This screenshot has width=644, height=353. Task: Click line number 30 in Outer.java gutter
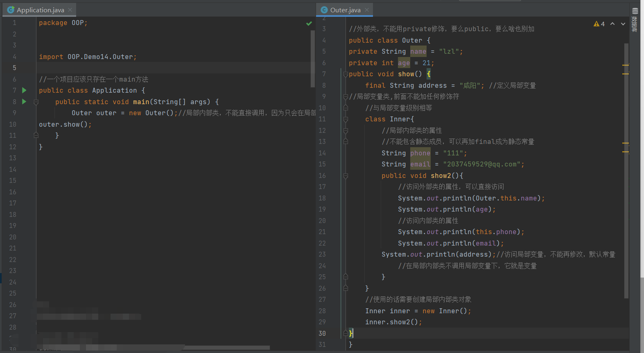point(322,333)
